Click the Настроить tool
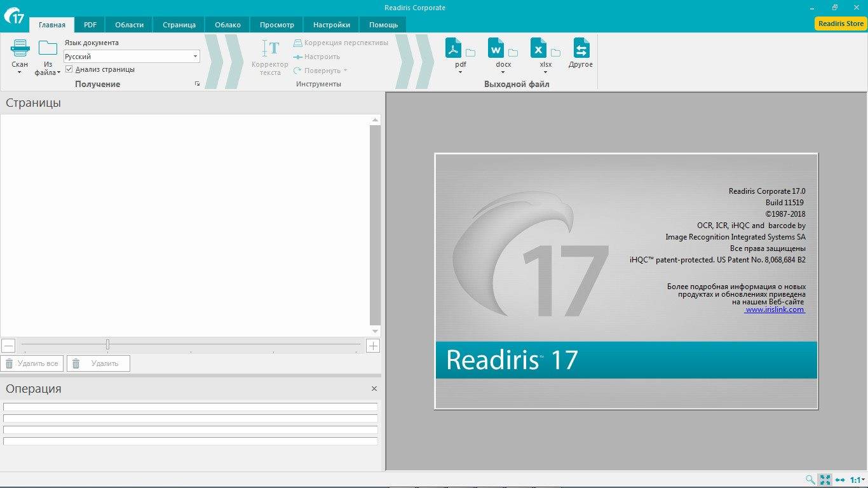Screen dimensions: 868x488 click(316, 57)
